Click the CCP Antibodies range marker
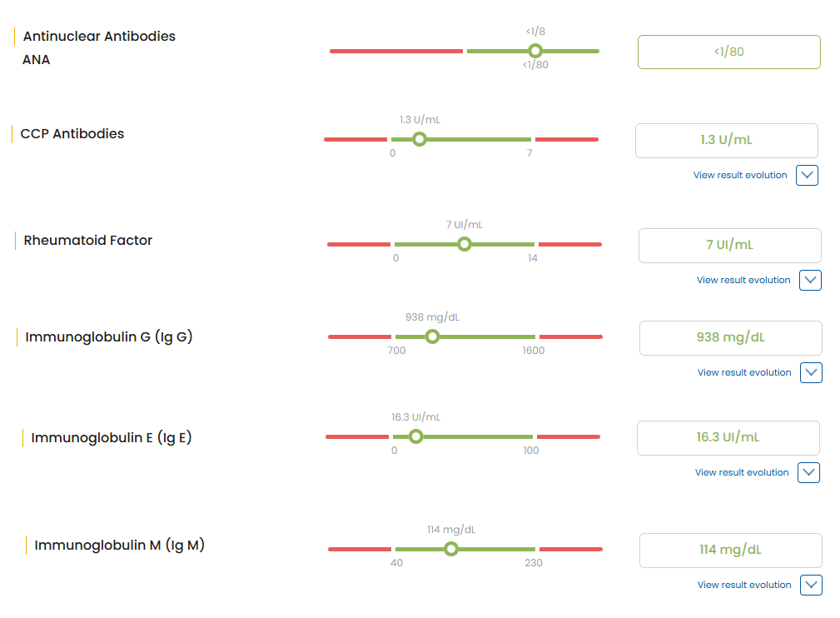Viewport: 840px width, 618px height. tap(420, 139)
